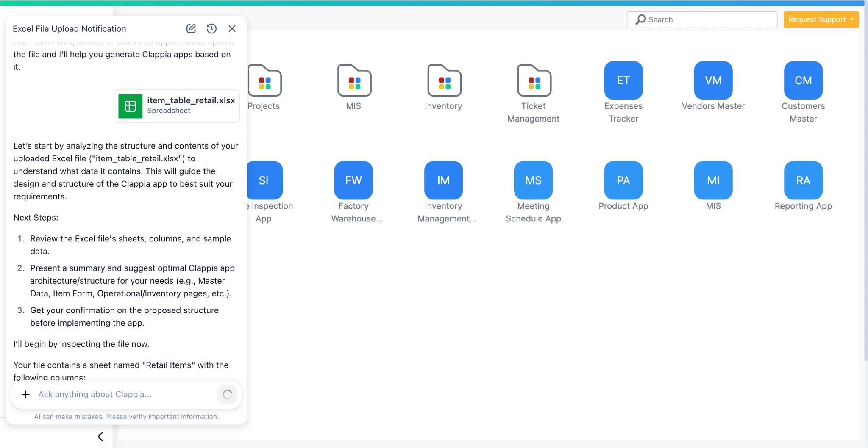Collapse the chat panel with the chevron
This screenshot has width=868, height=448.
tap(100, 436)
